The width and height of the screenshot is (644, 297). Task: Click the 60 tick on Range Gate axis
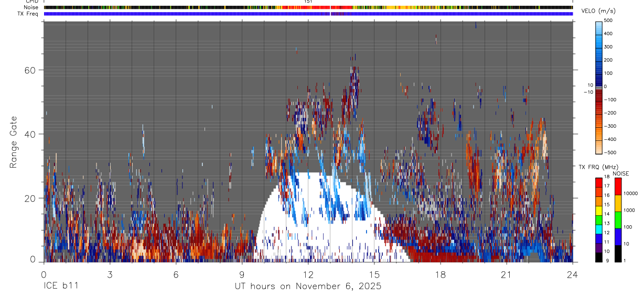coord(30,70)
